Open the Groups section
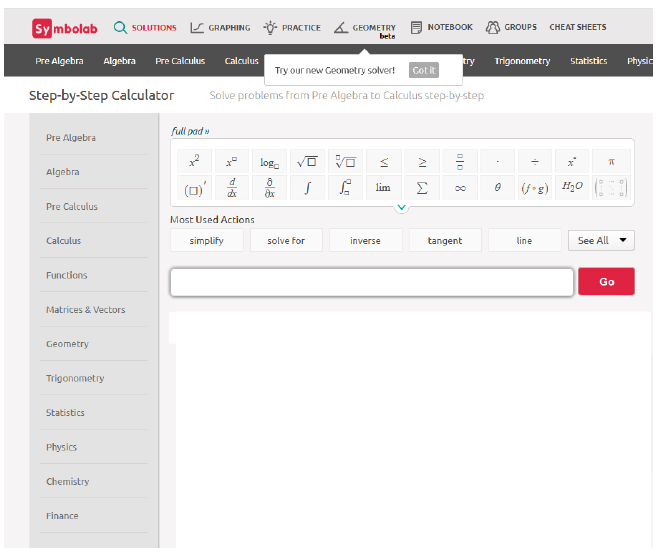This screenshot has width=661, height=555. (511, 27)
